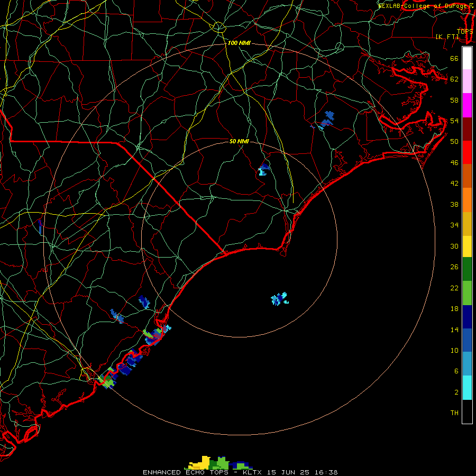Click the "62" legend value

point(454,79)
